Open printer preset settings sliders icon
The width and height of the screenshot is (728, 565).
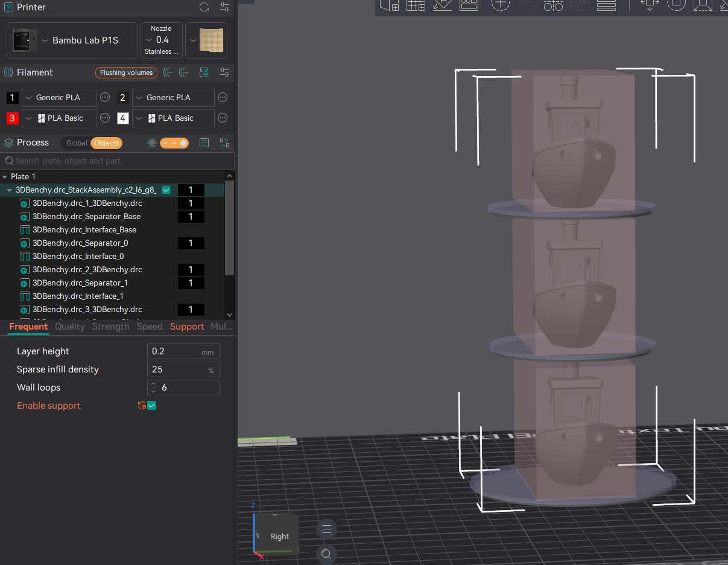[x=224, y=7]
